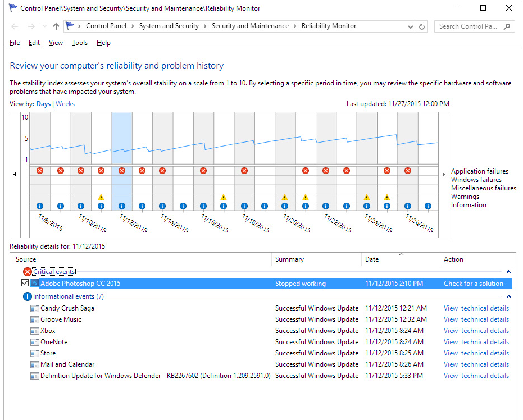Open the Tools menu

coord(79,42)
